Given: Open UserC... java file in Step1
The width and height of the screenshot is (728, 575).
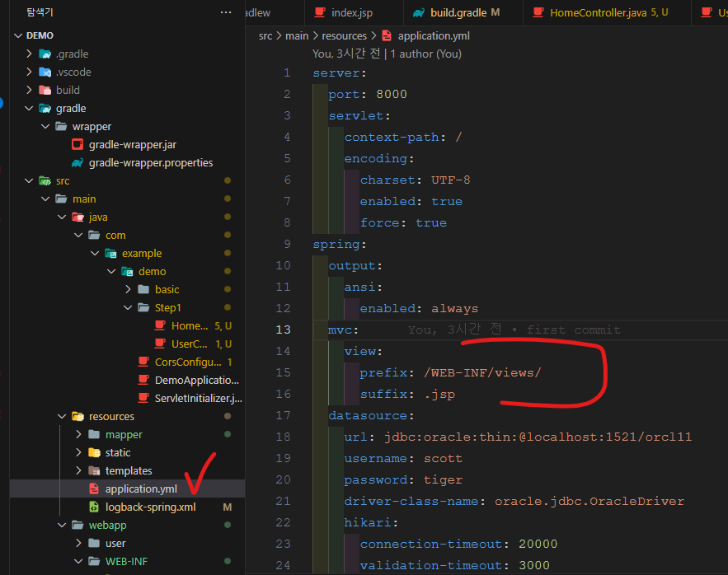Looking at the screenshot, I should click(190, 344).
